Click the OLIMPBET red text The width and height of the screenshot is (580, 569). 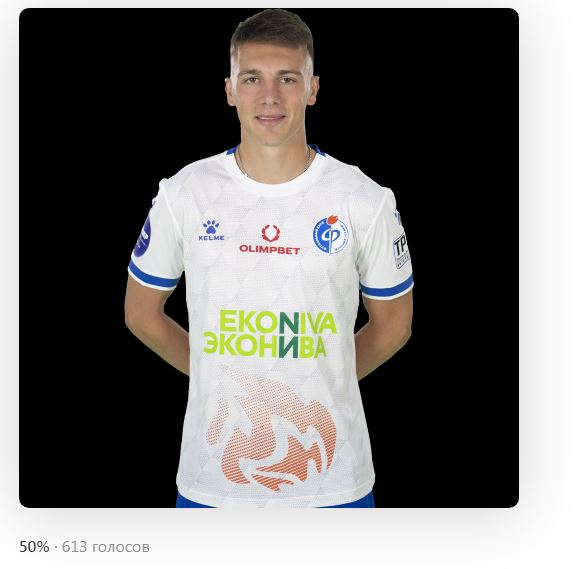[269, 250]
